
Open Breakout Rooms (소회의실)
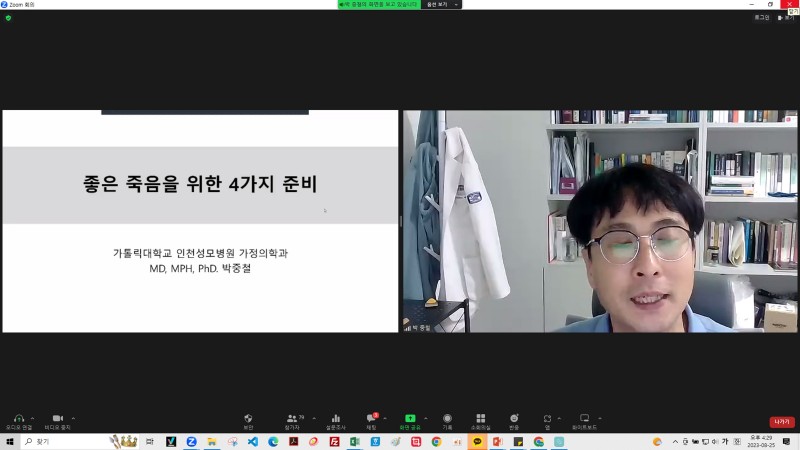pyautogui.click(x=480, y=420)
